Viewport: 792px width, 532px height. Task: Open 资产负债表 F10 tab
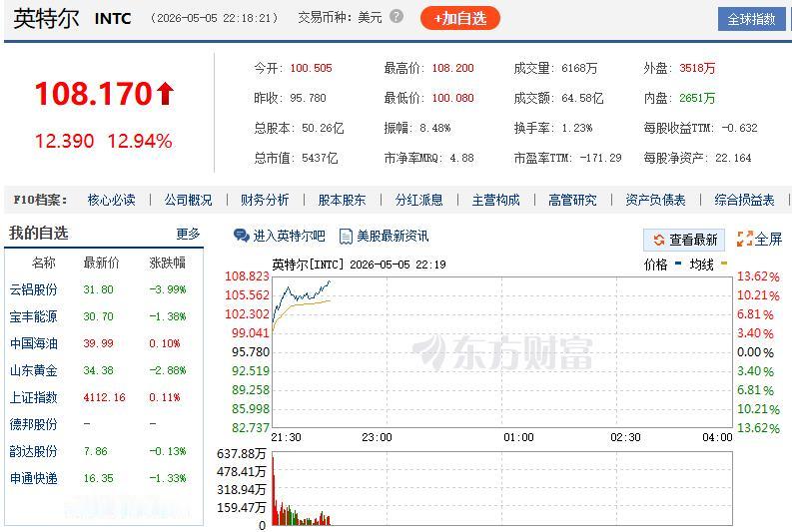tap(655, 200)
